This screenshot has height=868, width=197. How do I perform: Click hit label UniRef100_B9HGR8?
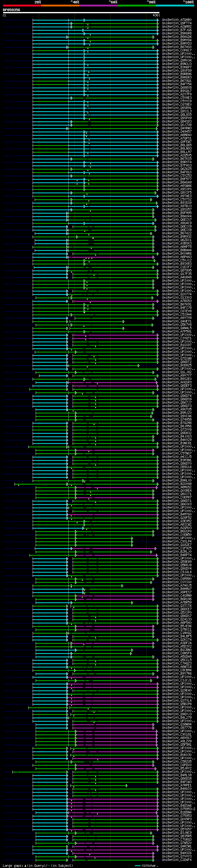pos(176,33)
